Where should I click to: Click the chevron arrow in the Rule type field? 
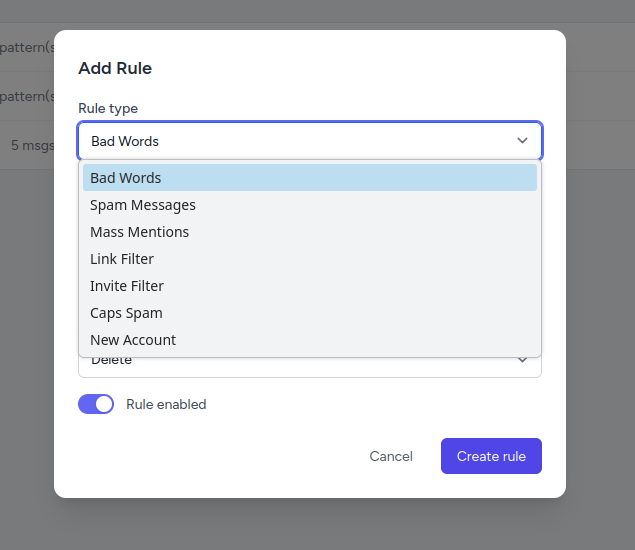pos(522,141)
